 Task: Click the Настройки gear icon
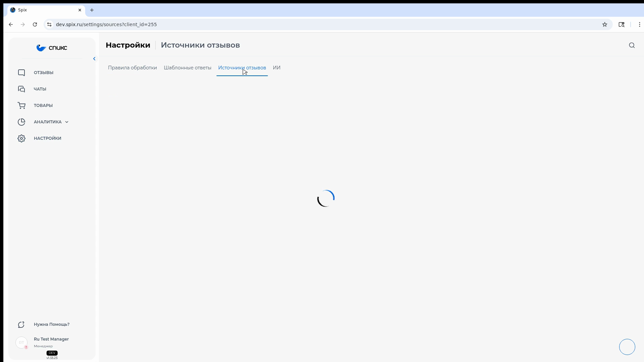tap(21, 138)
